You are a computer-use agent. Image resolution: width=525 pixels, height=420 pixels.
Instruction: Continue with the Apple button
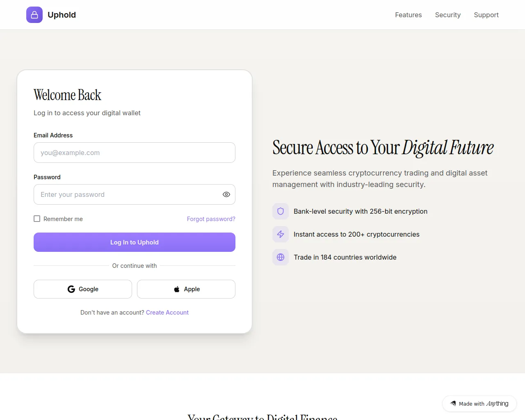coord(186,289)
